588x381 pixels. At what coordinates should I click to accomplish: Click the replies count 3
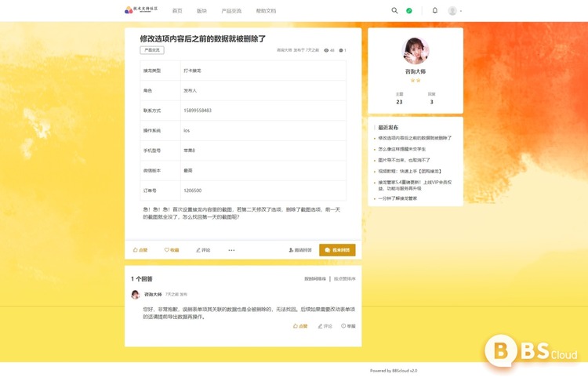(x=432, y=102)
